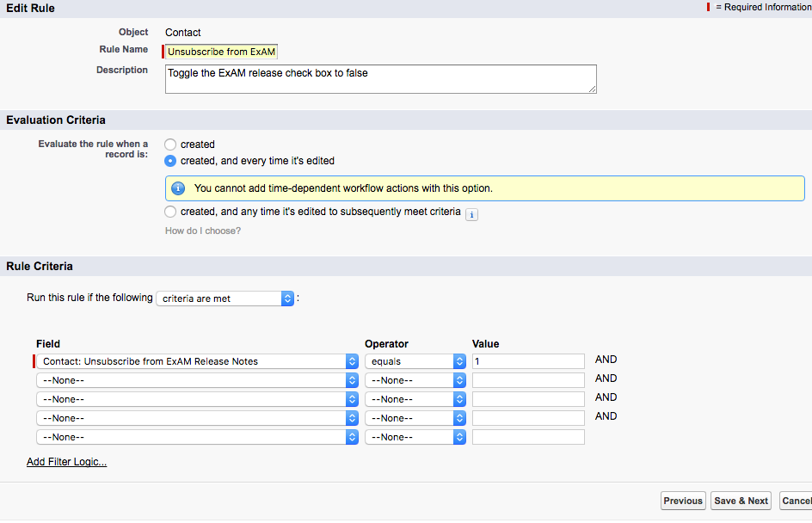Click the info icon beside subsequently meet criteria

pos(471,214)
